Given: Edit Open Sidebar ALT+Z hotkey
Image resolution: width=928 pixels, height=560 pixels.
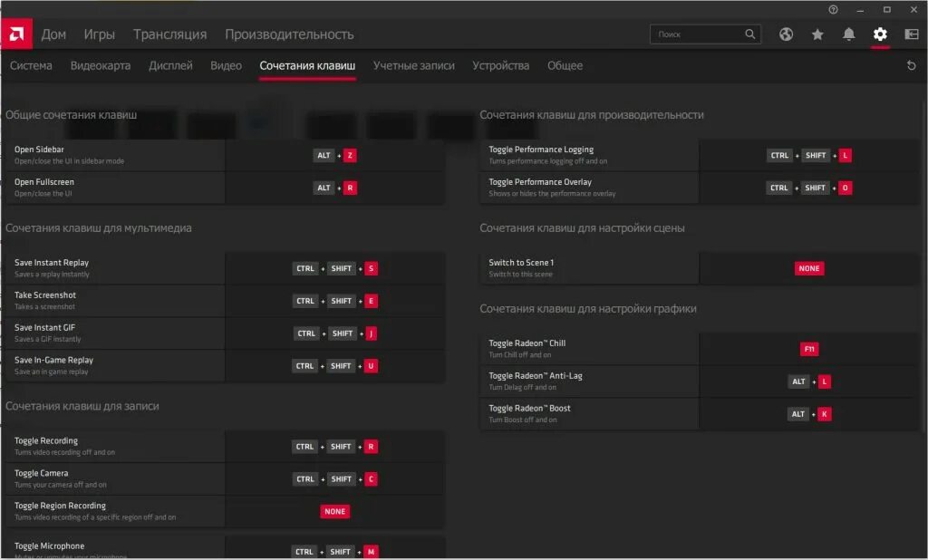Looking at the screenshot, I should click(335, 155).
